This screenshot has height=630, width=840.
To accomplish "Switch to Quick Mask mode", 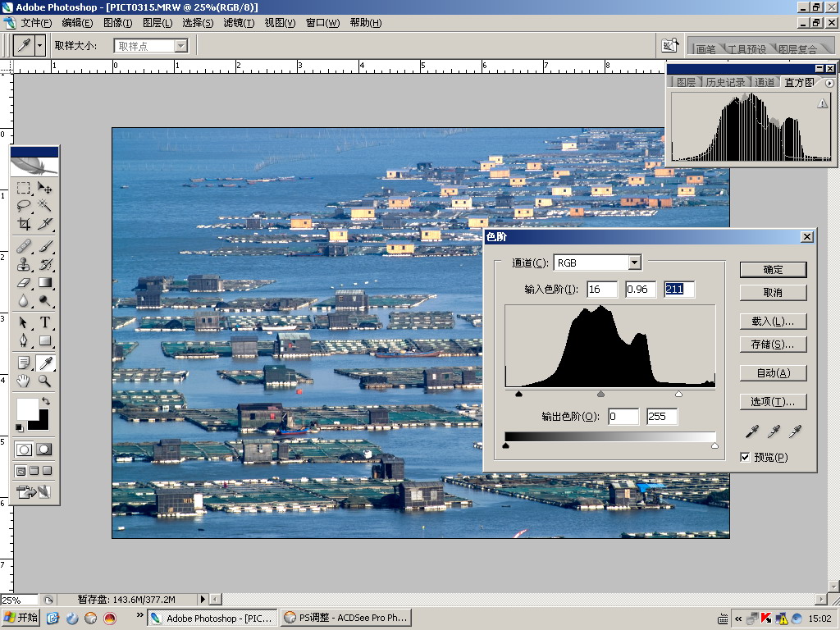I will [44, 450].
